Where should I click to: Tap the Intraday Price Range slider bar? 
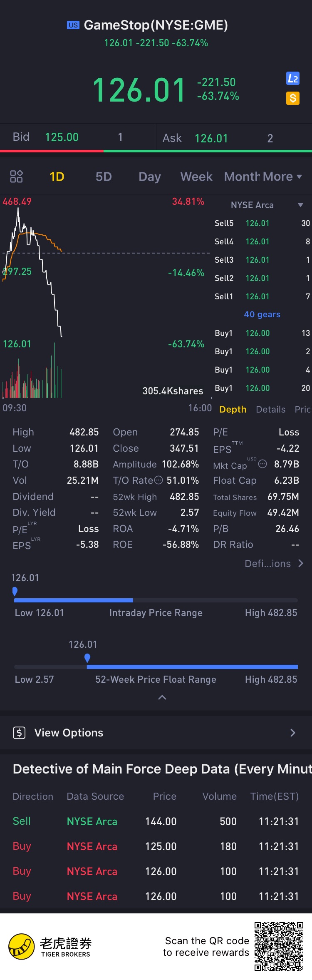click(x=156, y=600)
